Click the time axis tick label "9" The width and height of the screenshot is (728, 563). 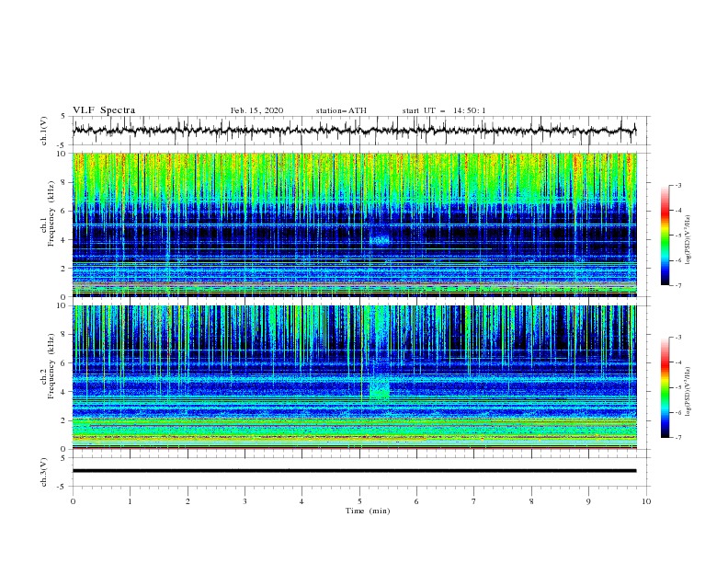click(x=588, y=501)
